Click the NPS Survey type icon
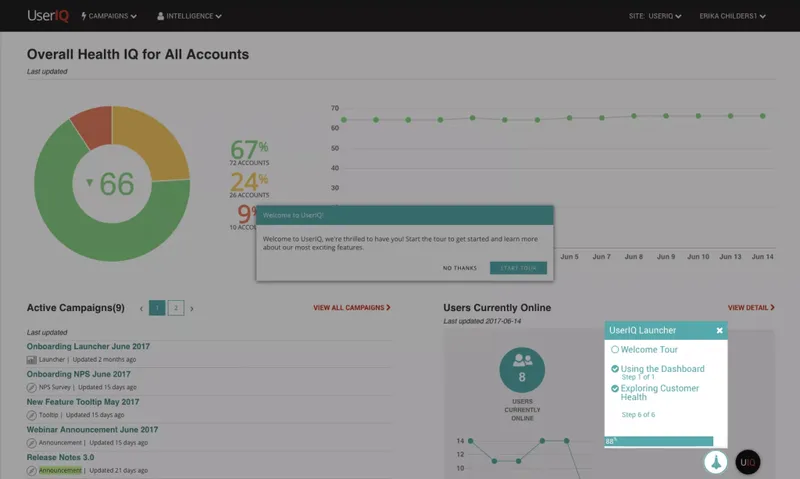 coord(32,387)
